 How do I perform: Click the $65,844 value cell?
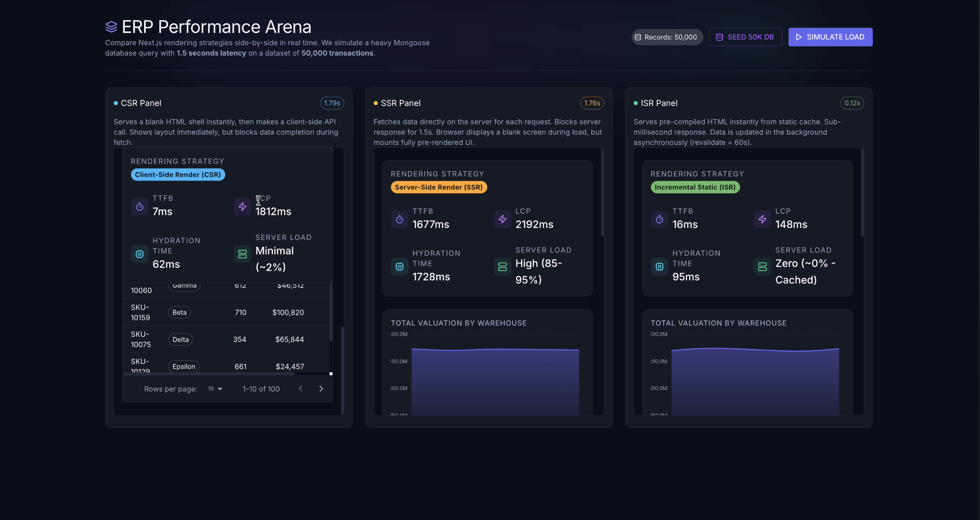pos(290,339)
